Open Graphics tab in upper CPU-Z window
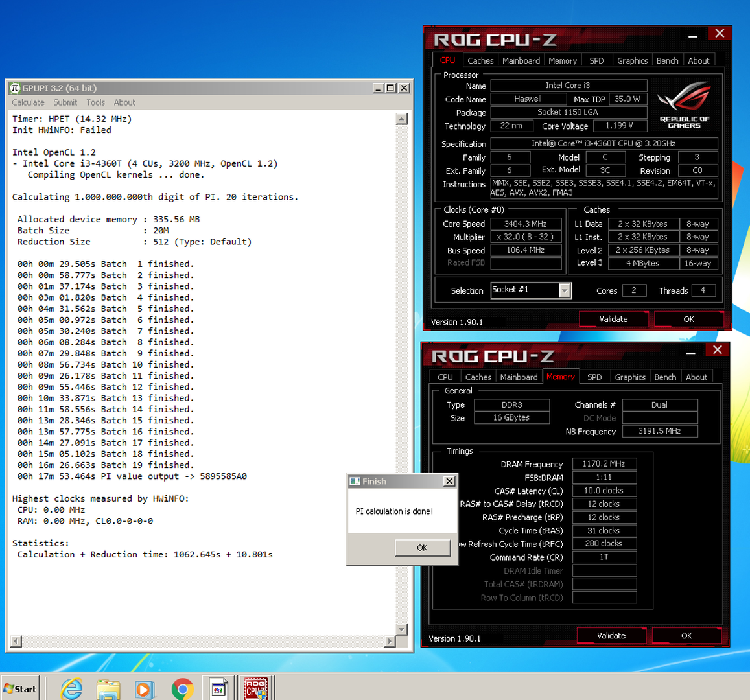The height and width of the screenshot is (700, 750). [632, 61]
